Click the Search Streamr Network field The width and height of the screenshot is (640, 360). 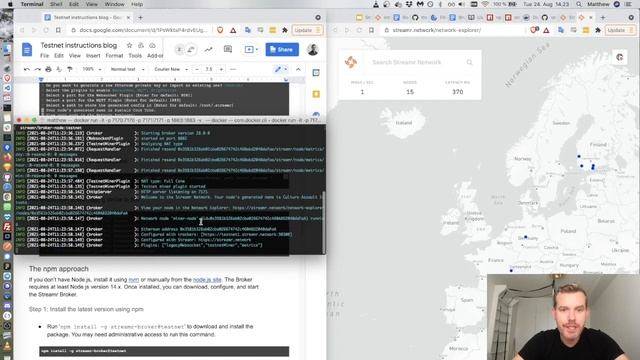tap(416, 62)
